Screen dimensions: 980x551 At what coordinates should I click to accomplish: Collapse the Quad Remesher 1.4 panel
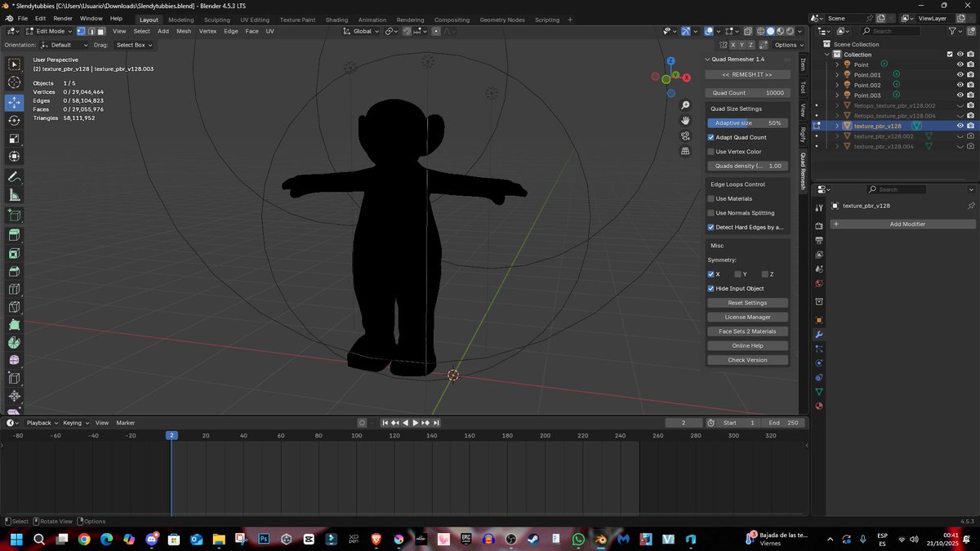tap(708, 60)
